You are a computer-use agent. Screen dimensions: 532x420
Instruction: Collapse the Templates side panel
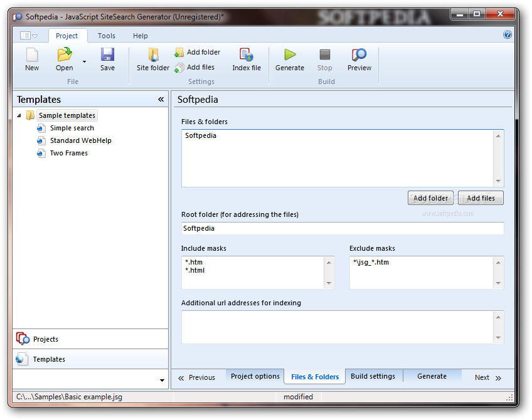coord(161,99)
